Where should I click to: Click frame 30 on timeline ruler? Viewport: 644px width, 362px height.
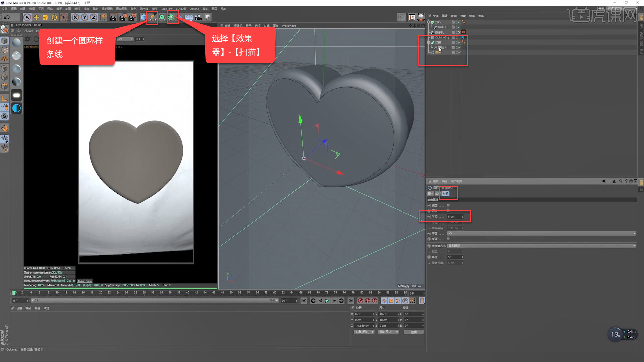click(x=144, y=293)
